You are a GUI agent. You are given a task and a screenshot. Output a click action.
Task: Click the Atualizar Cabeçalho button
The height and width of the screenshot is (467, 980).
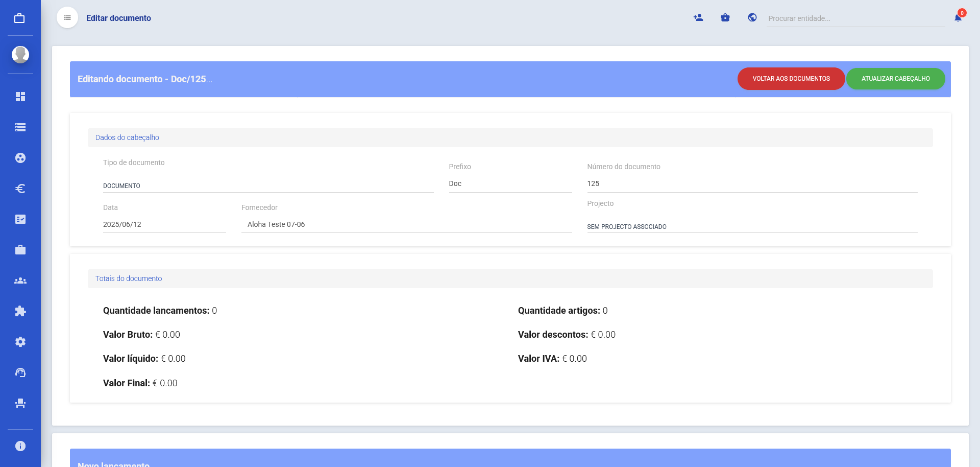pyautogui.click(x=895, y=79)
